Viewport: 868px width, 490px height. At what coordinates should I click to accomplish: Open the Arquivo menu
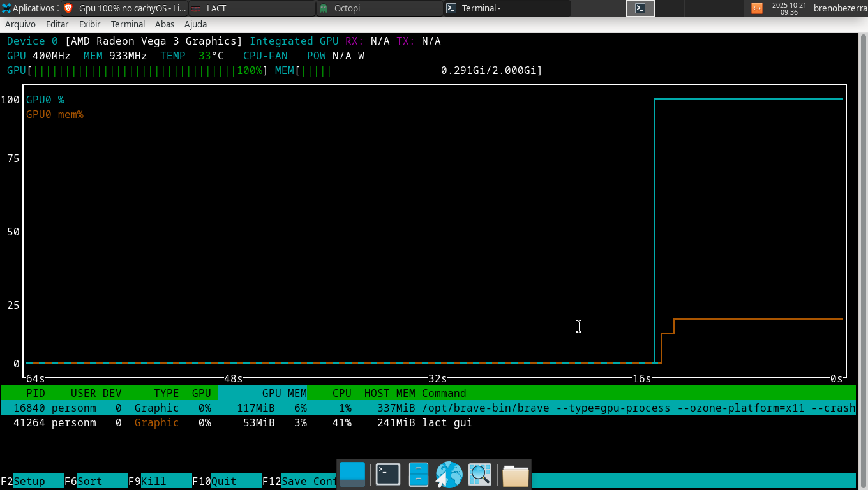pos(20,24)
